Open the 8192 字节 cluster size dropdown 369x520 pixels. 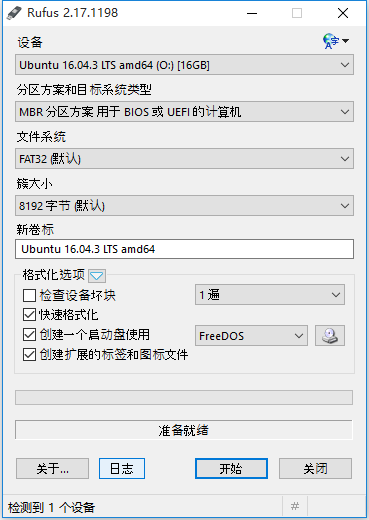(x=184, y=206)
